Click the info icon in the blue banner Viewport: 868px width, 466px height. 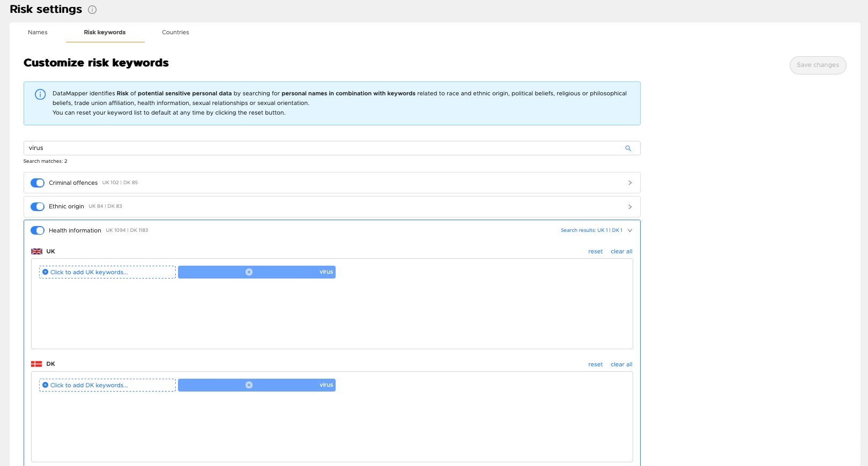pyautogui.click(x=40, y=94)
